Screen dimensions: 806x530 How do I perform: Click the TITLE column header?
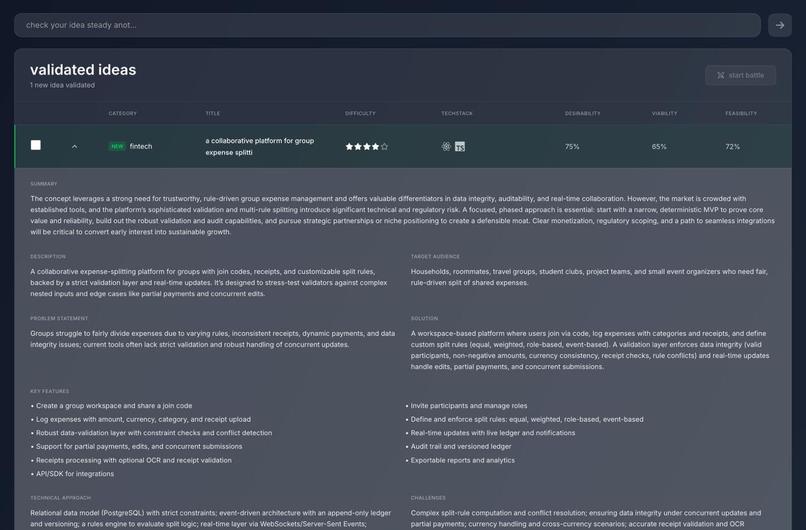click(212, 114)
